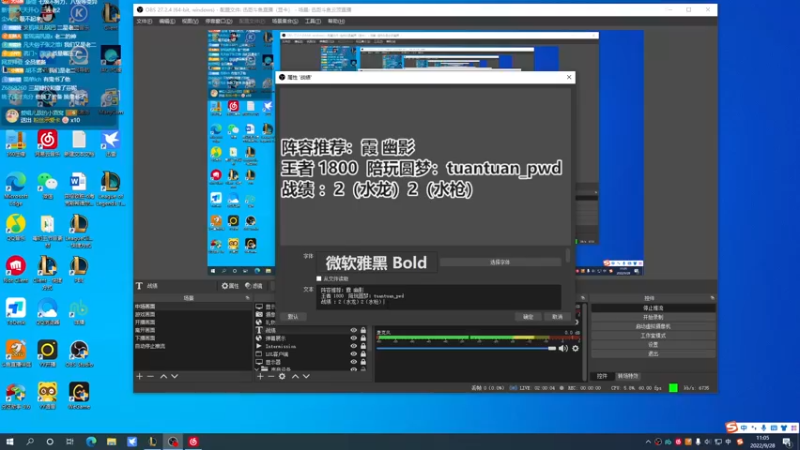Toggle visibility eye of 显示器 source
The width and height of the screenshot is (800, 450).
353,362
